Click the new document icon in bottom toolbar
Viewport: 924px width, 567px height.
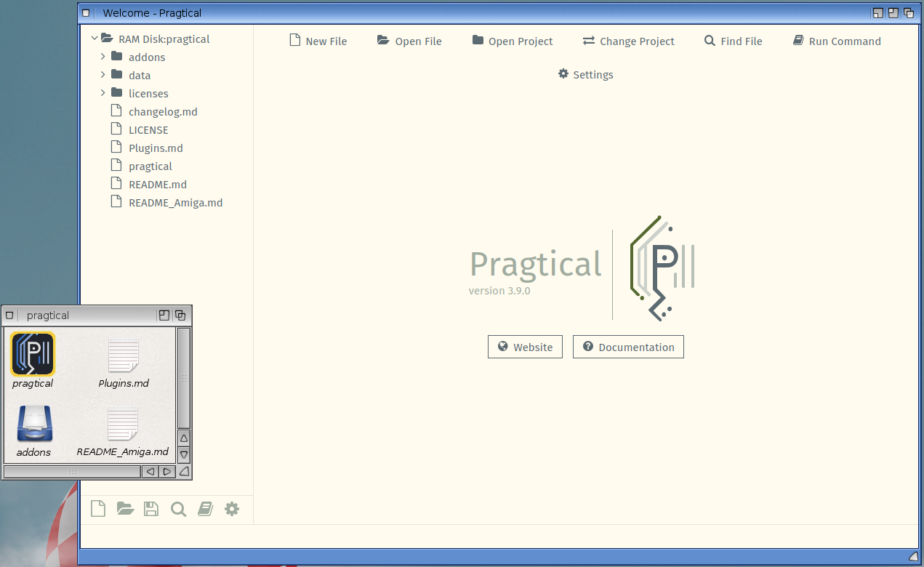pyautogui.click(x=98, y=509)
